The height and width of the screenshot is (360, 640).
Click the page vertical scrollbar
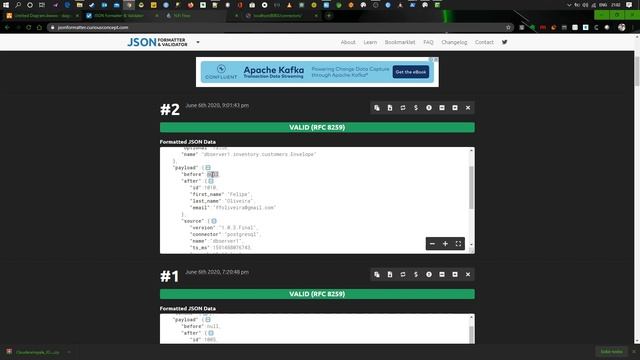(x=637, y=71)
